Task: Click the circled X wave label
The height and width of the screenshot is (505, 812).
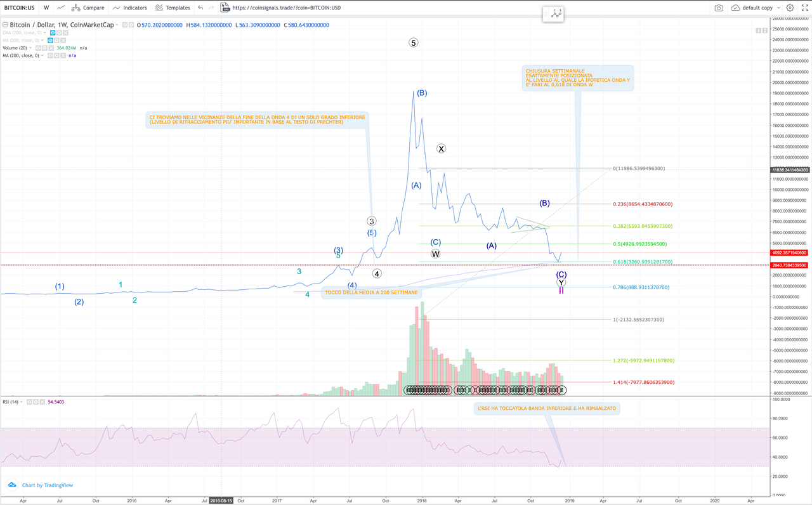Action: point(441,148)
